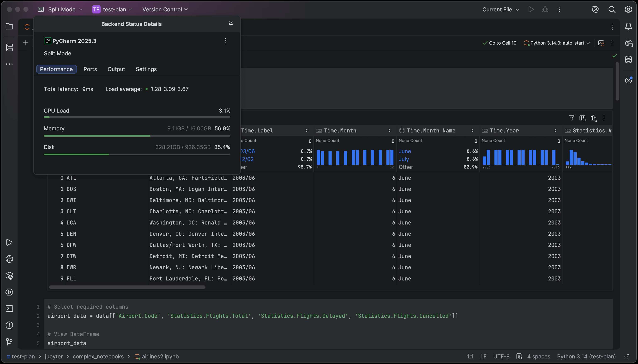Open the Terminal tool window
The image size is (638, 364).
click(x=9, y=309)
